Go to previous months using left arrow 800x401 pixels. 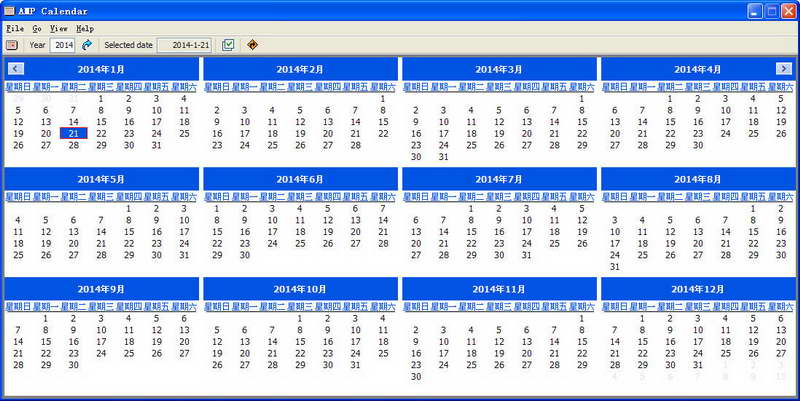[16, 68]
